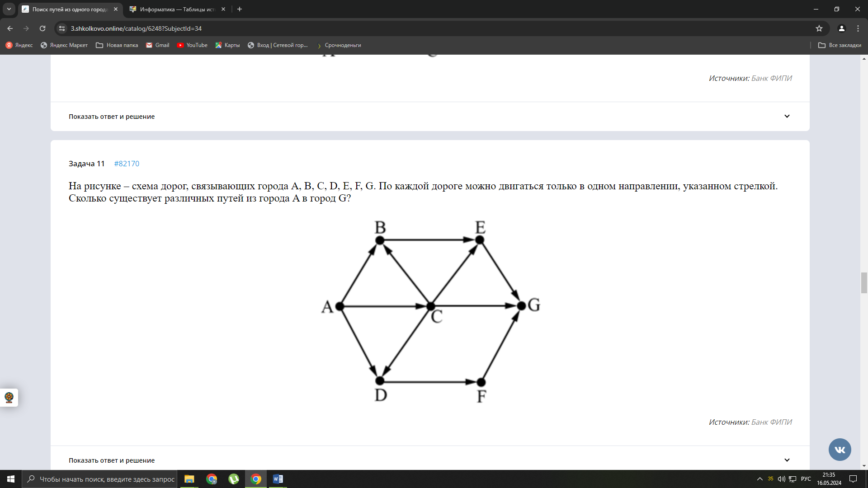
Task: Click the Windows taskbar search box
Action: tap(99, 479)
